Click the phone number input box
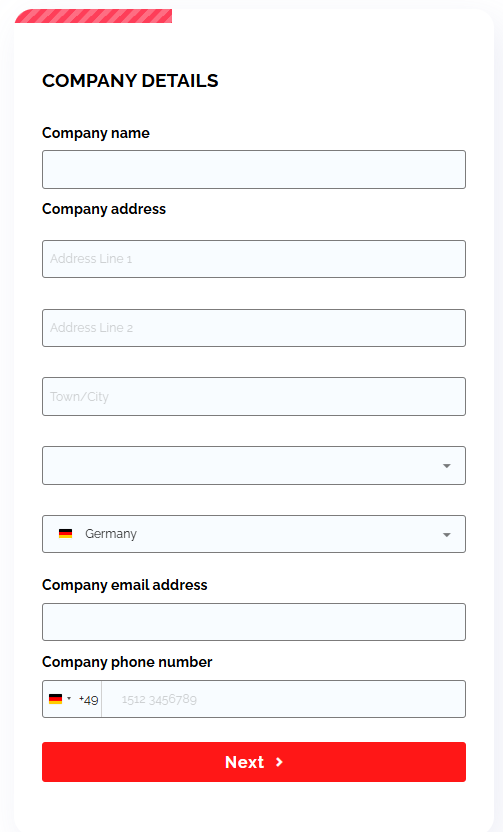The image size is (503, 832). click(x=283, y=699)
